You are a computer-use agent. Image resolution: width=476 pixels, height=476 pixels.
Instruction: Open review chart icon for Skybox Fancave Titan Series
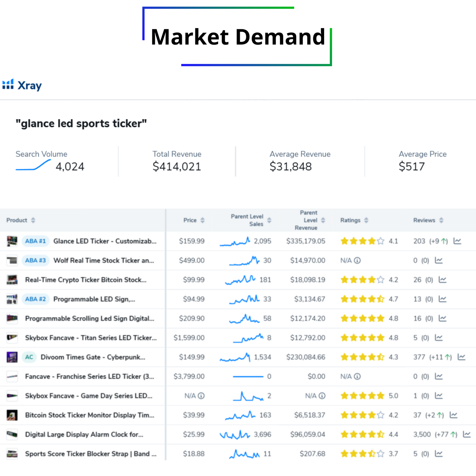(438, 338)
